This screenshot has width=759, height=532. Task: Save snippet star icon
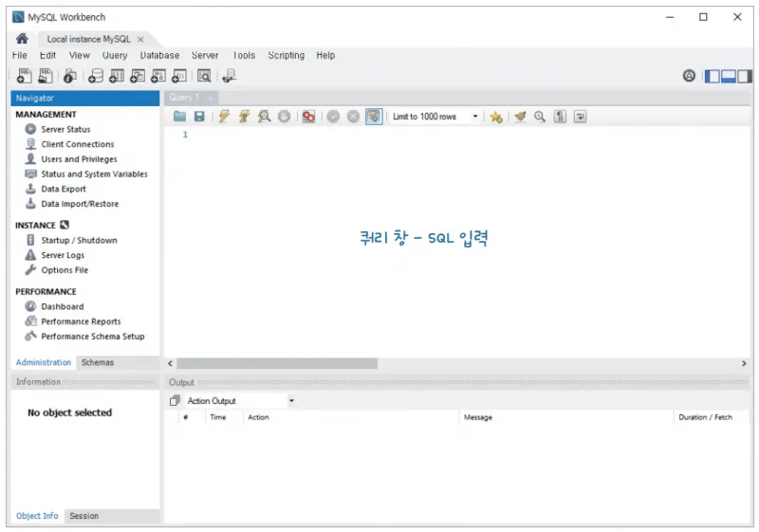496,117
